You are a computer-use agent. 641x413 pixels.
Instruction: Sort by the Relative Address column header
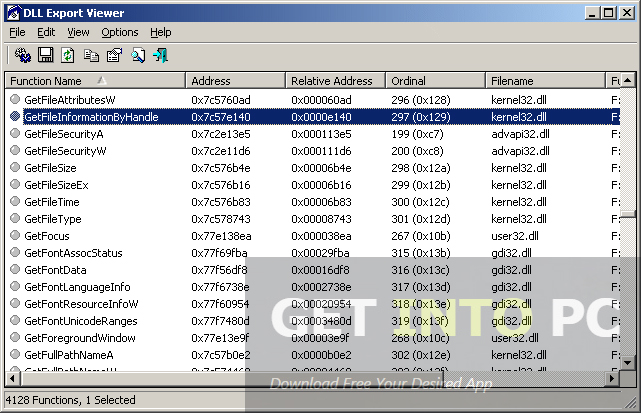[335, 81]
